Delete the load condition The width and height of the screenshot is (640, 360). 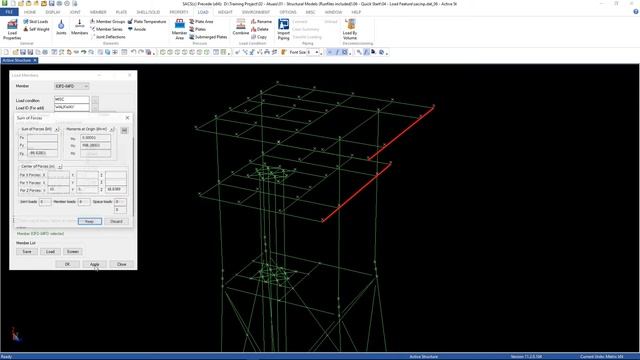260,29
